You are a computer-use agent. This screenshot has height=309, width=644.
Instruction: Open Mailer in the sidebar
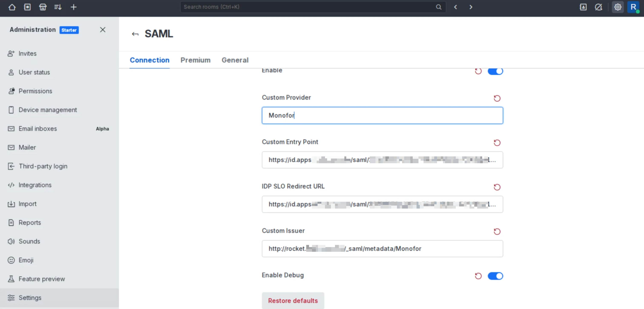click(x=59, y=147)
